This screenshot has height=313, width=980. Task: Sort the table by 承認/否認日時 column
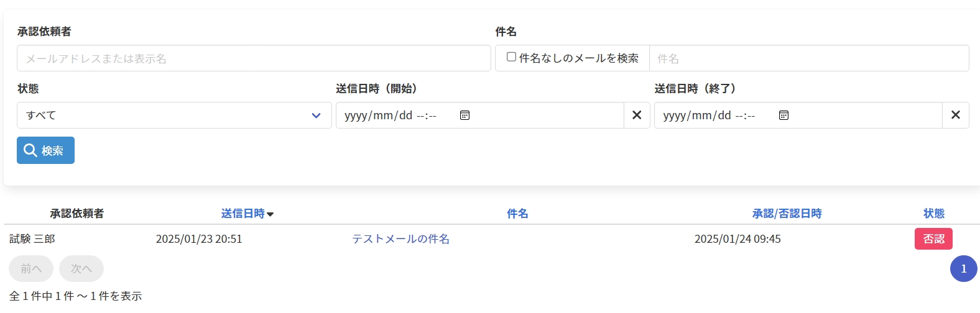(x=787, y=214)
